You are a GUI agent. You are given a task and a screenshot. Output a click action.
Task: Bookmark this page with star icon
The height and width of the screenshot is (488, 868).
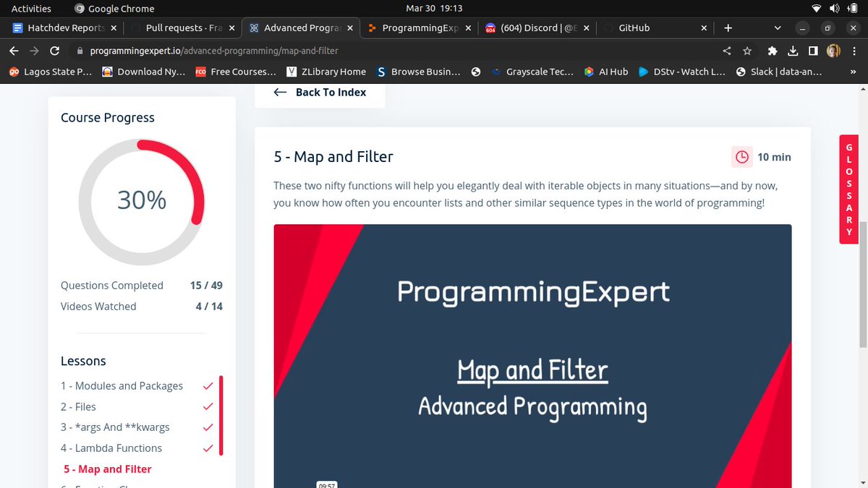748,51
